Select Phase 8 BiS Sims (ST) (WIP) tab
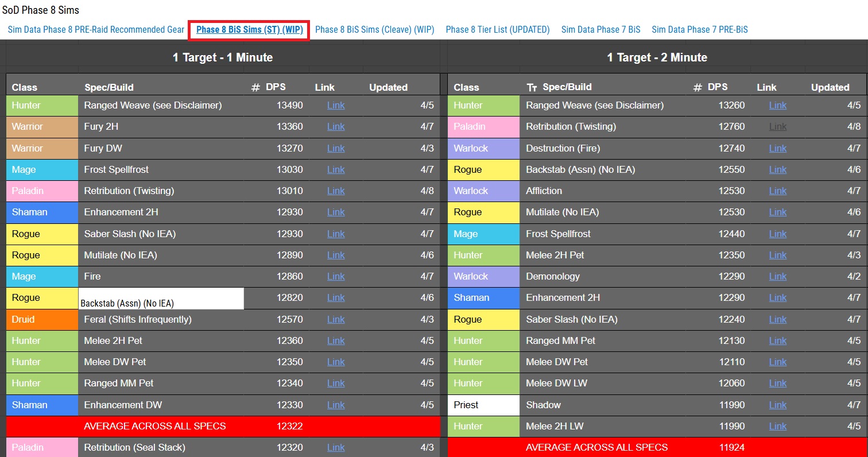Screen dimensions: 868x457 click(x=250, y=30)
